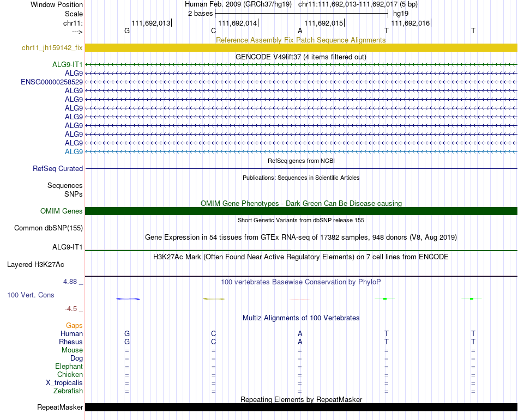Click base A in the Human alignment row
518x420 pixels.
[x=300, y=333]
